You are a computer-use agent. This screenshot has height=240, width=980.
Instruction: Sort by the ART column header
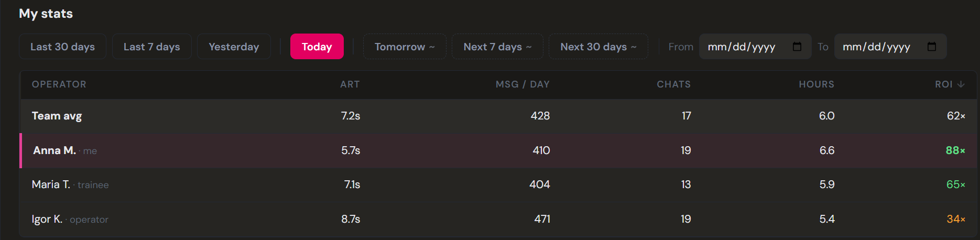click(x=350, y=84)
